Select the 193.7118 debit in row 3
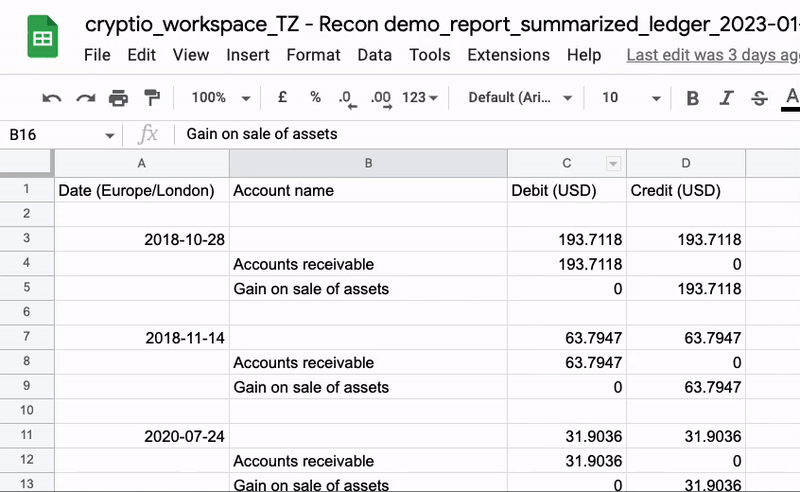Image resolution: width=800 pixels, height=492 pixels. click(x=567, y=239)
